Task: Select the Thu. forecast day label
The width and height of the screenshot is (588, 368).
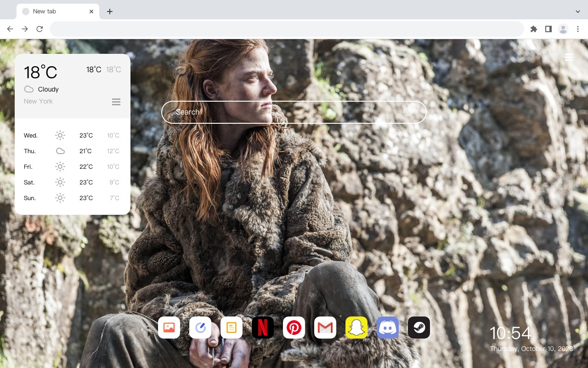Action: [30, 151]
